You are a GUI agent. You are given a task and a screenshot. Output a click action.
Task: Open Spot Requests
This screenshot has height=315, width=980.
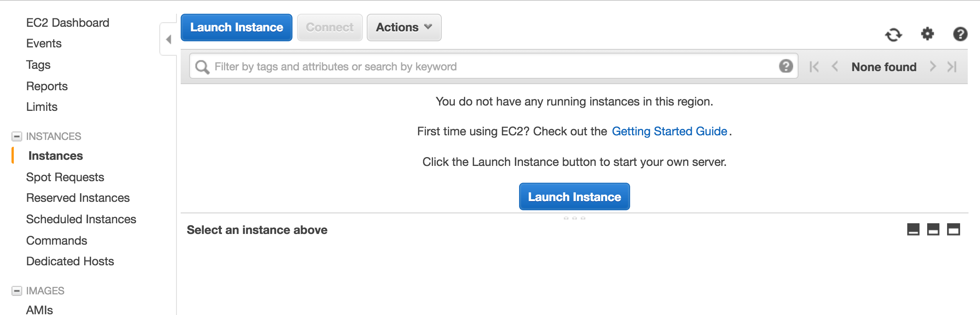tap(65, 177)
